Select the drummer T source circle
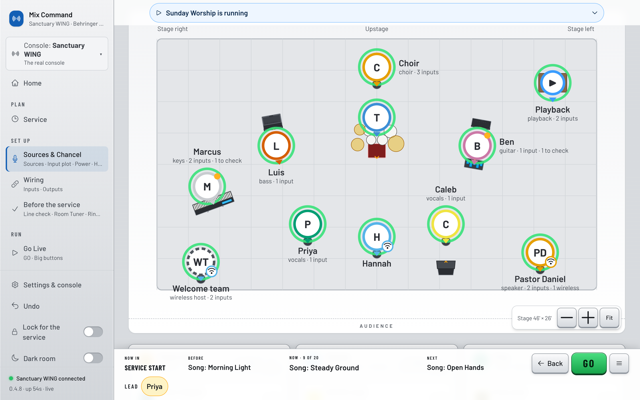This screenshot has height=400, width=640. (x=377, y=118)
